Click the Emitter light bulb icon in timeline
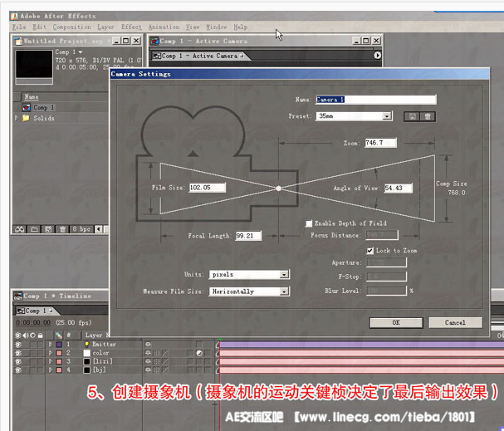The width and height of the screenshot is (504, 431). pyautogui.click(x=87, y=345)
